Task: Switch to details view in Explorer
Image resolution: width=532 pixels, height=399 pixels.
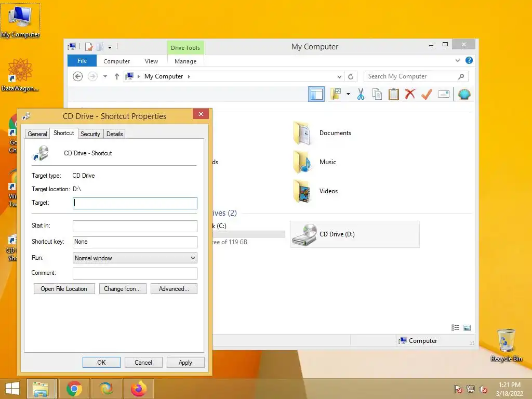Action: [x=455, y=328]
